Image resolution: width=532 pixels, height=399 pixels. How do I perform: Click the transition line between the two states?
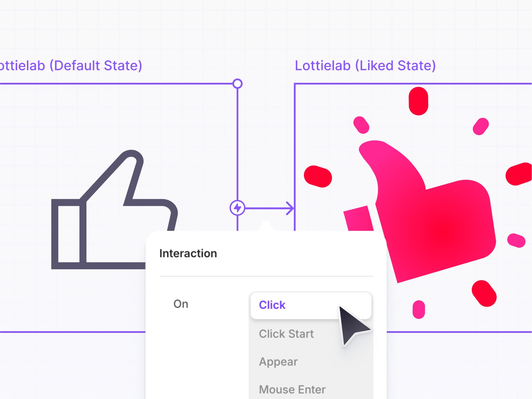[x=266, y=208]
